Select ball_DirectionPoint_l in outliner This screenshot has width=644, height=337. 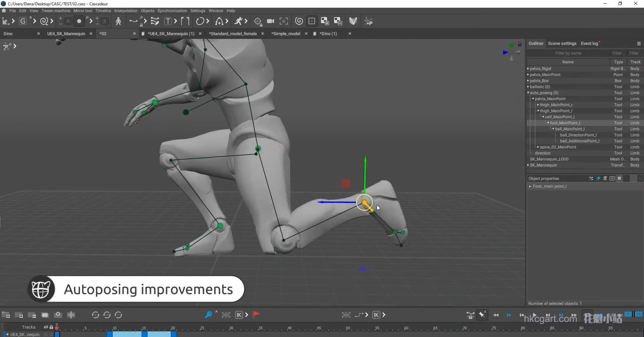578,135
